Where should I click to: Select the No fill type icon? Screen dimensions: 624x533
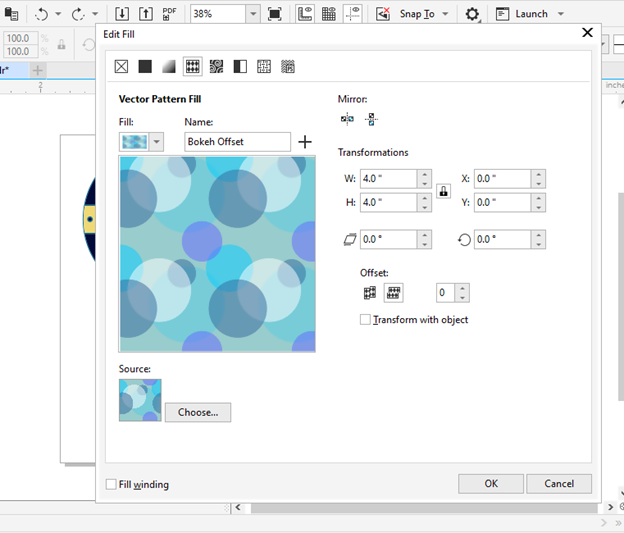(121, 67)
